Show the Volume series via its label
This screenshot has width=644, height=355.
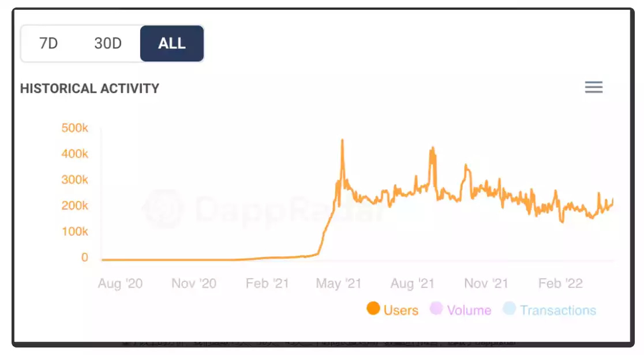[469, 310]
